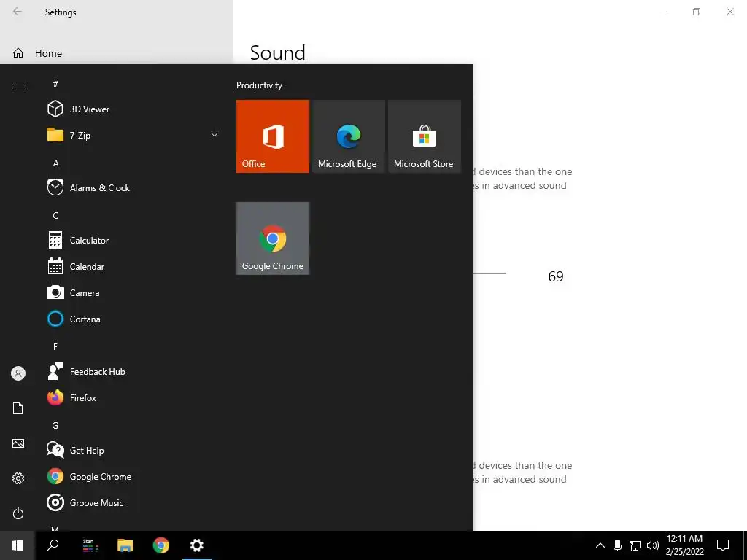Open the Action Center notifications
Image resolution: width=747 pixels, height=560 pixels.
723,545
